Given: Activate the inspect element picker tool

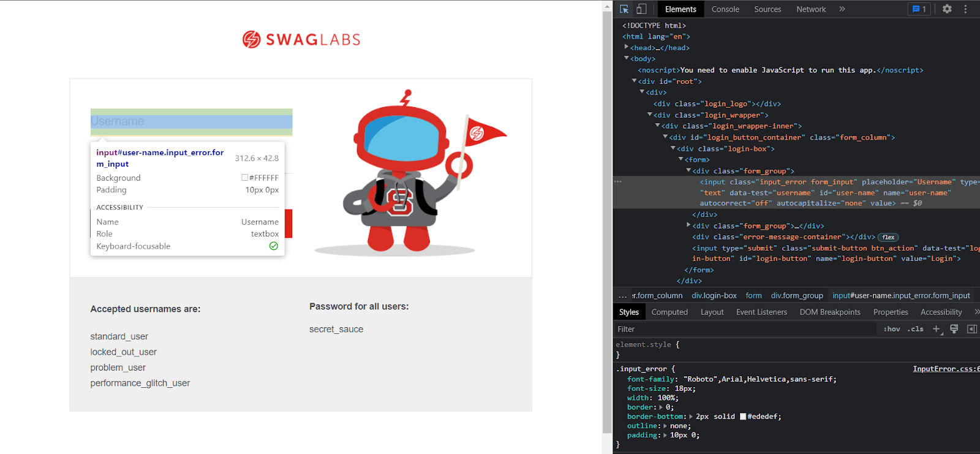Looking at the screenshot, I should [x=624, y=9].
